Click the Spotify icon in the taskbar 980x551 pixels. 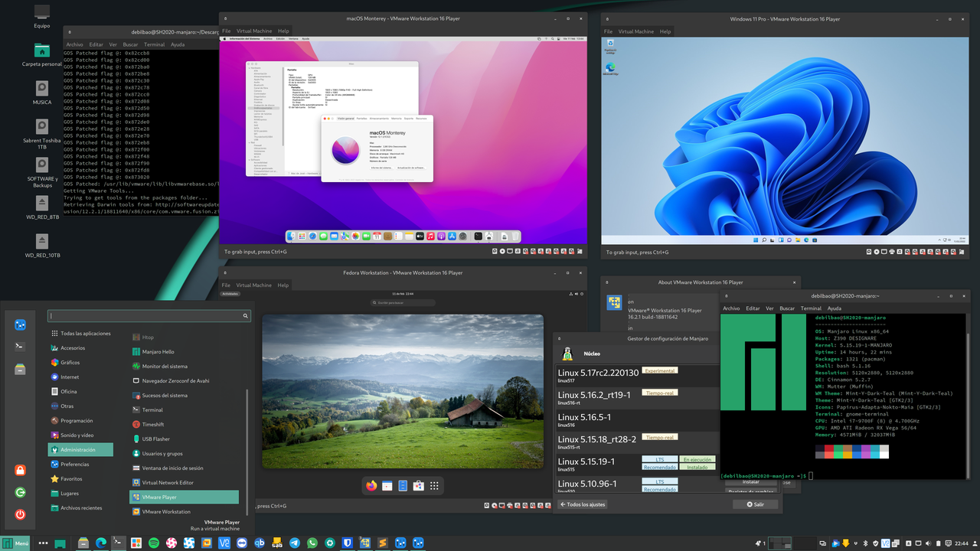click(x=154, y=543)
